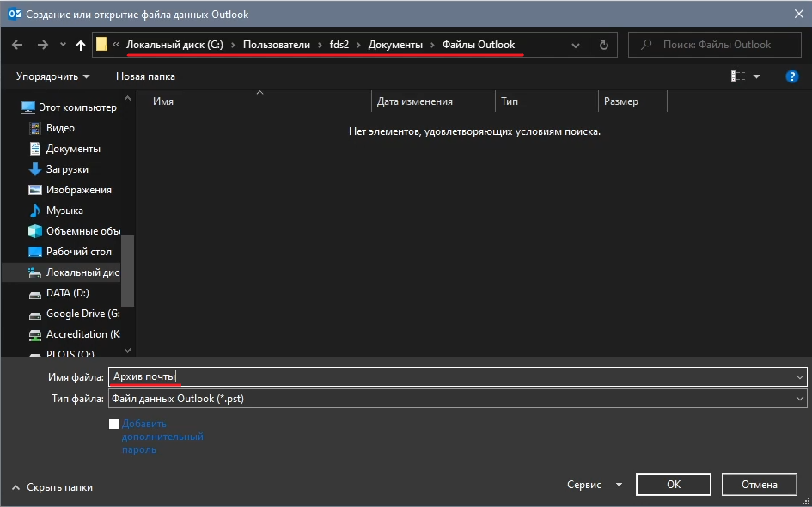
Task: Go forward using the forward arrow
Action: point(42,45)
